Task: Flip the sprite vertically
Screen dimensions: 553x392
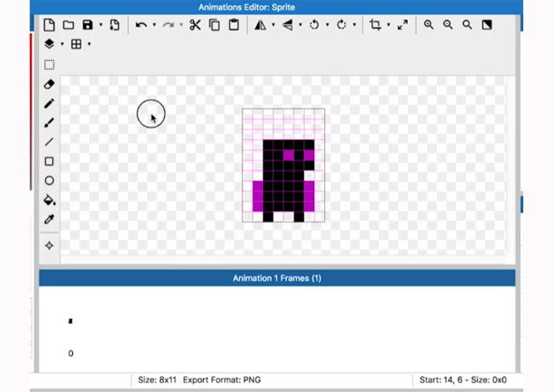Action: pyautogui.click(x=288, y=25)
